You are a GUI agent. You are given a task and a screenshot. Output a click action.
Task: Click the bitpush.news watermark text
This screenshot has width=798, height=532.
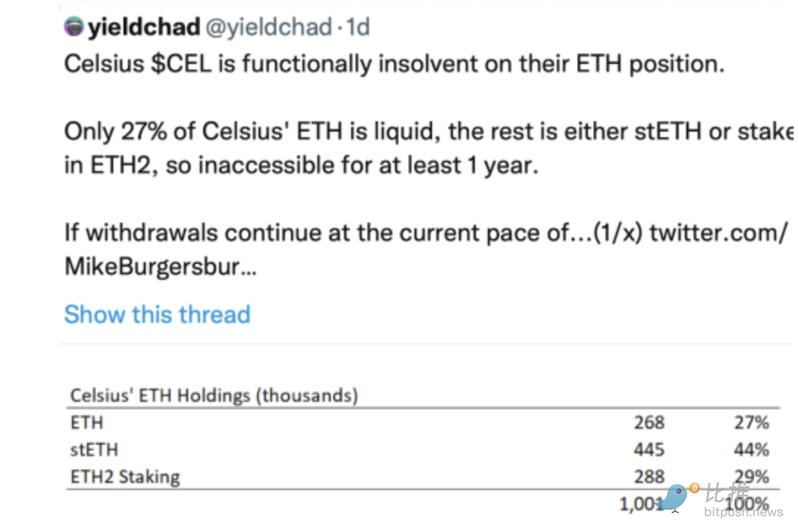click(x=744, y=512)
